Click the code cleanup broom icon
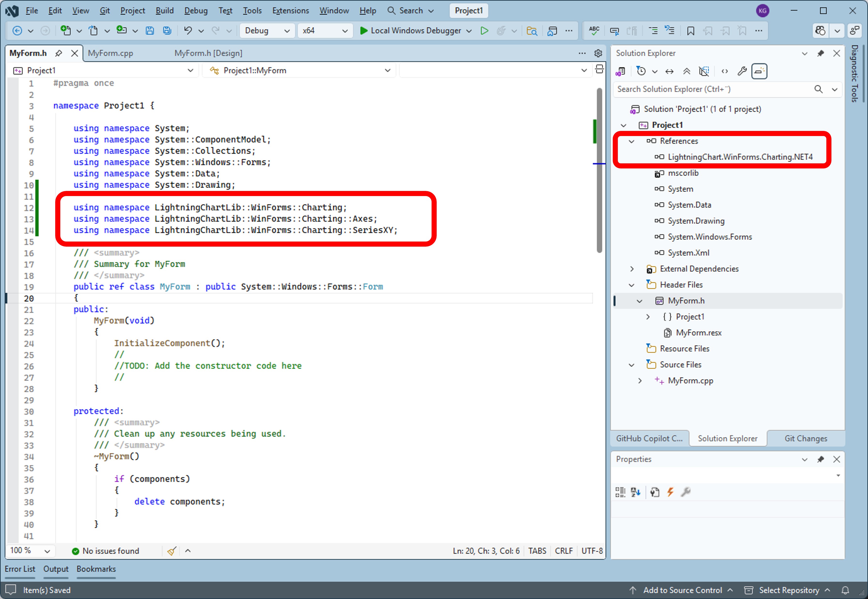868x599 pixels. tap(172, 551)
